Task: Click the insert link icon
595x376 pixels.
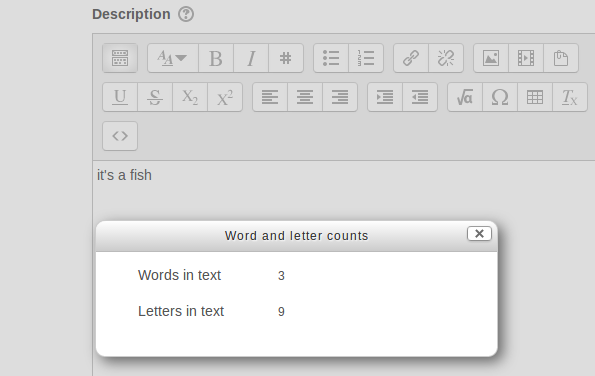Action: 411,58
